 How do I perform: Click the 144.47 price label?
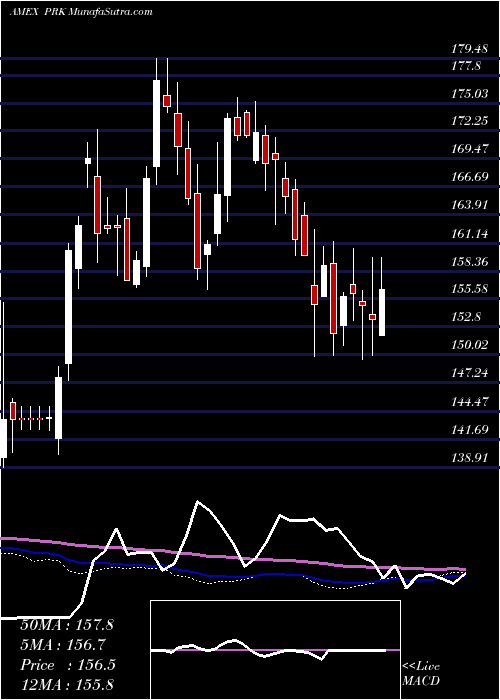tap(468, 402)
